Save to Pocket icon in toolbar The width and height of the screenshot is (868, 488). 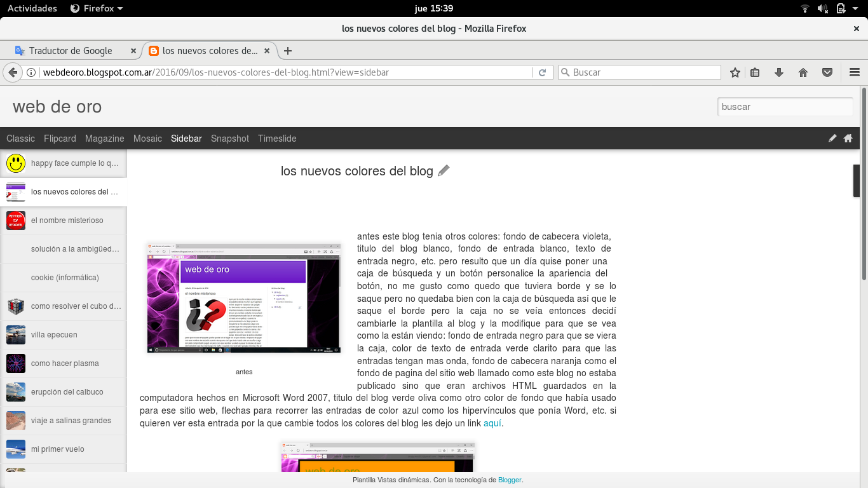tap(827, 72)
